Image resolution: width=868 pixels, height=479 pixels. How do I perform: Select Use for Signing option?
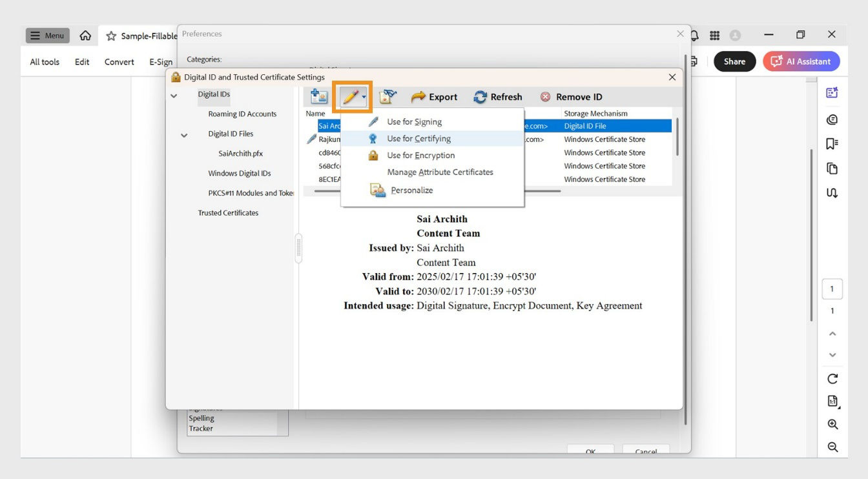pos(414,121)
